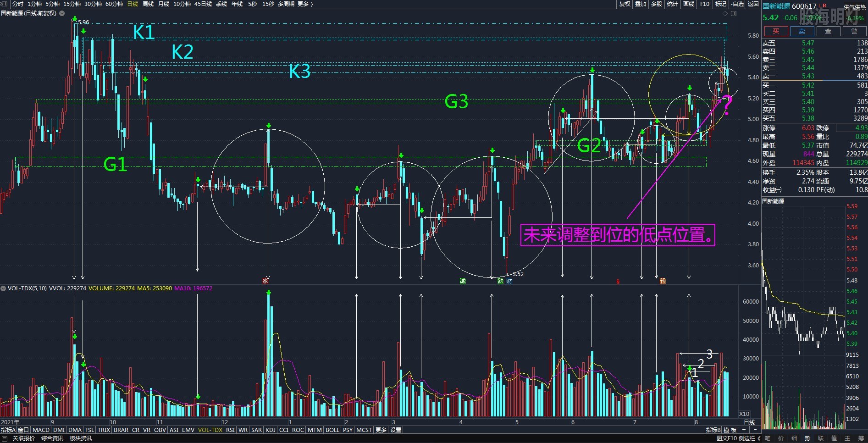
Task: Click the blue 卖 sell button
Action: (x=802, y=31)
